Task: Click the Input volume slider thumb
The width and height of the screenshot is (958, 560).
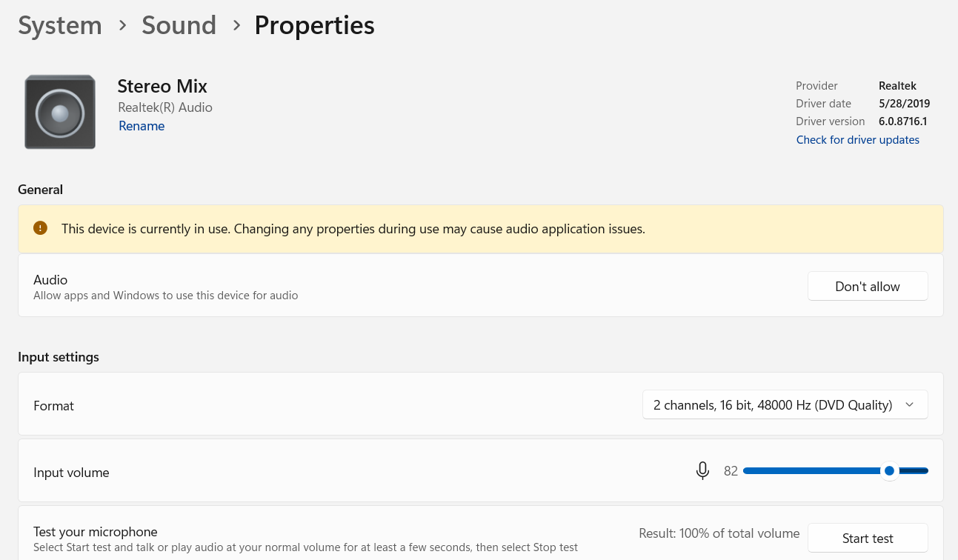Action: (x=889, y=471)
